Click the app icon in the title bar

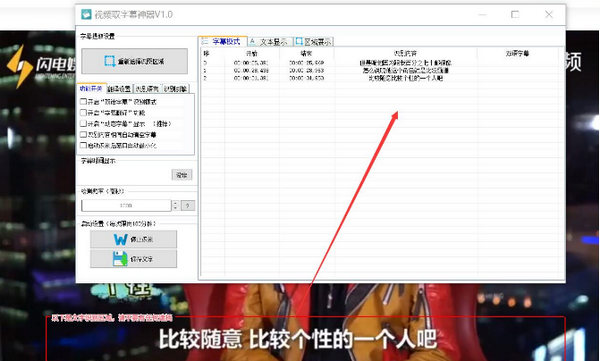point(86,15)
